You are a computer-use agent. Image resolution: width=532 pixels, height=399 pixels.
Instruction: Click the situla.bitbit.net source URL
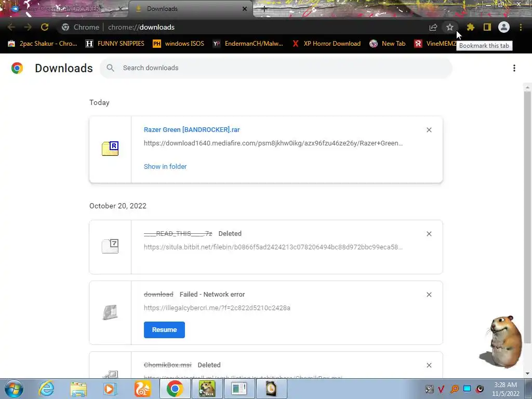(273, 247)
